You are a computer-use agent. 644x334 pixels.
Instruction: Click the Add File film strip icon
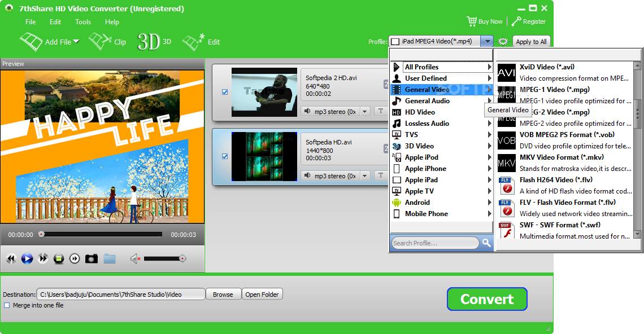[31, 42]
